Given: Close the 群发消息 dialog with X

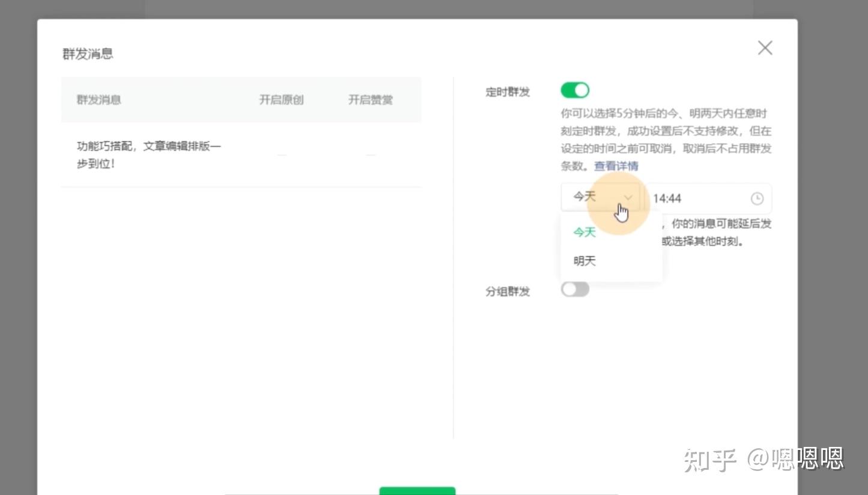Looking at the screenshot, I should coord(765,48).
